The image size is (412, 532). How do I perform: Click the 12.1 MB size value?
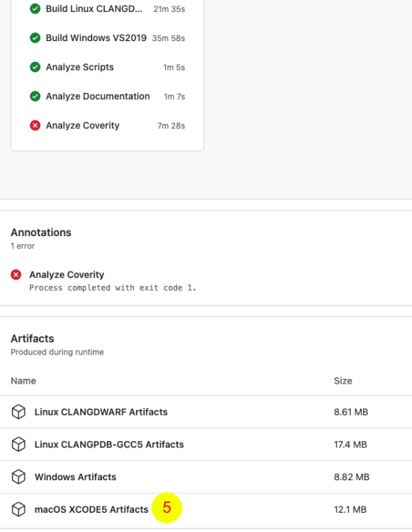350,509
